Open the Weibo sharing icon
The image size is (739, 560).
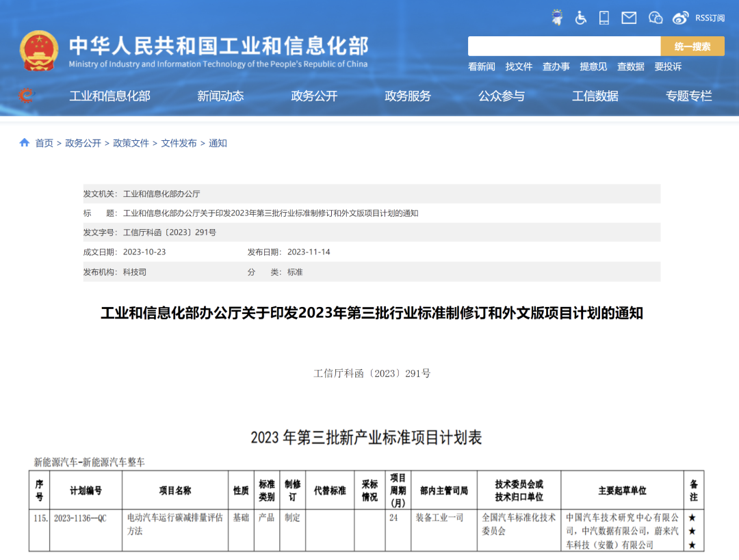pos(679,18)
